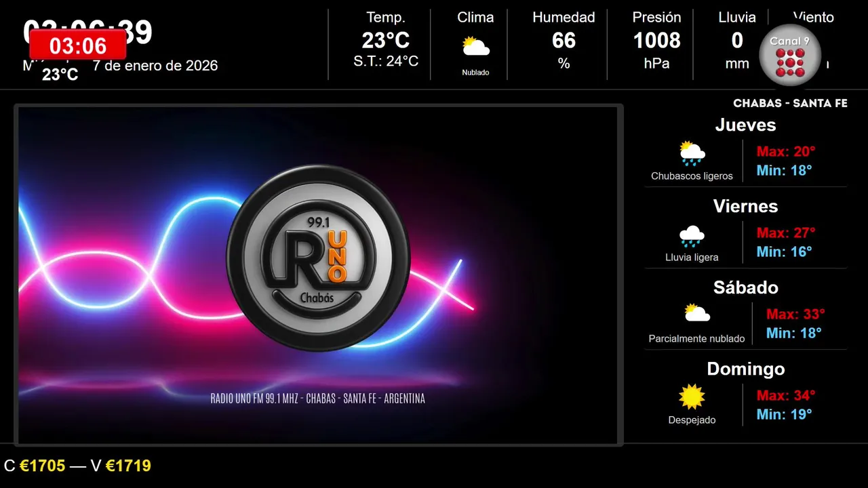This screenshot has width=868, height=488.
Task: Select the Viernes forecast heading
Action: pyautogui.click(x=745, y=206)
